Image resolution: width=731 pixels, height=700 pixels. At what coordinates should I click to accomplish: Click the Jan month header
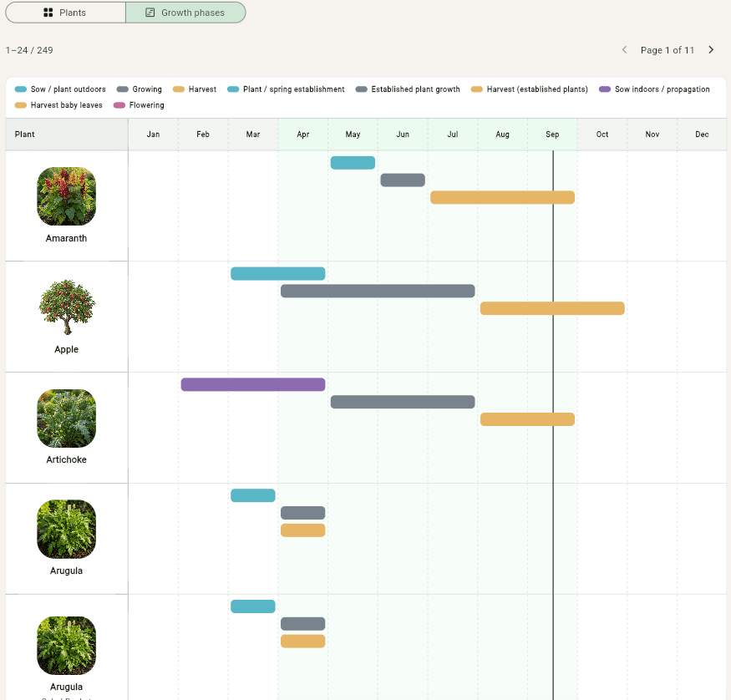[x=153, y=134]
